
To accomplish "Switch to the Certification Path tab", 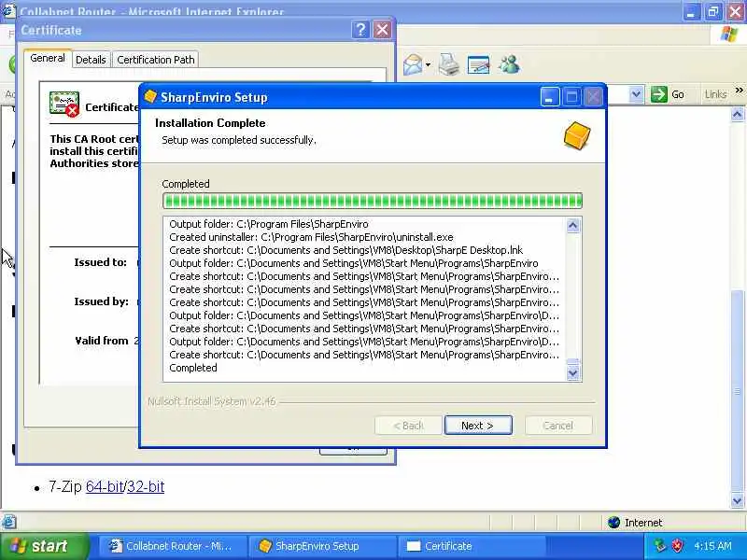I will pyautogui.click(x=156, y=60).
